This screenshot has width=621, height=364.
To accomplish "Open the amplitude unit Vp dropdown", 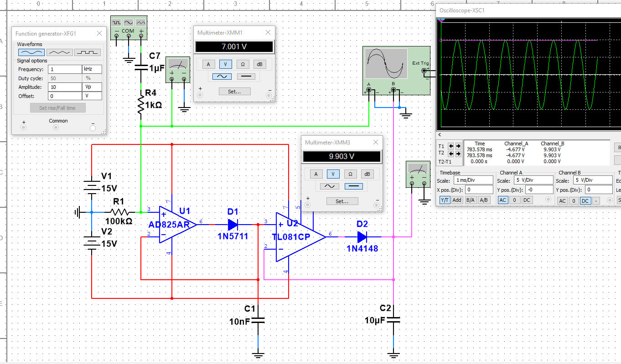I will pos(92,87).
